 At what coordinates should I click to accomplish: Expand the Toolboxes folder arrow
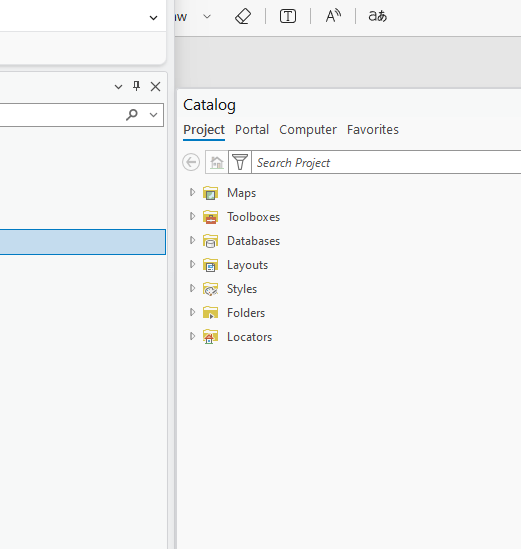click(192, 216)
